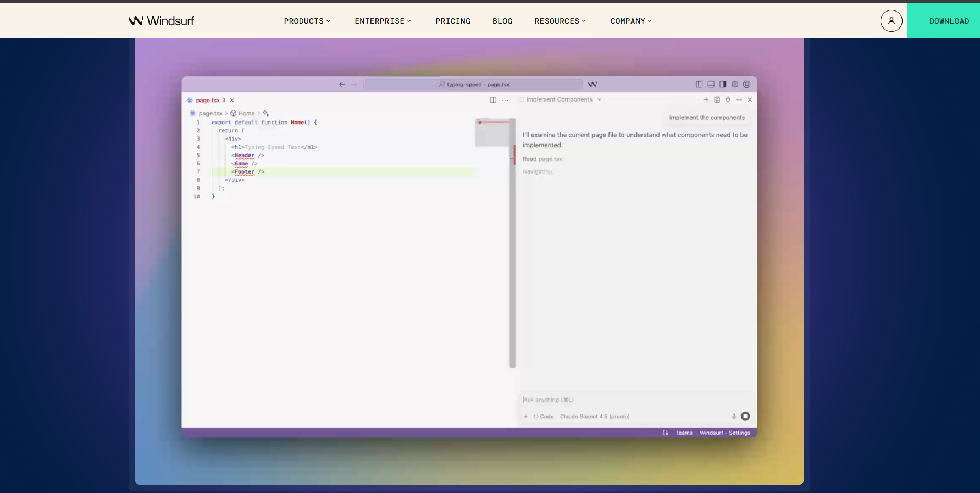Expand the PRODUCTS menu
Image resolution: width=980 pixels, height=493 pixels.
pyautogui.click(x=307, y=21)
